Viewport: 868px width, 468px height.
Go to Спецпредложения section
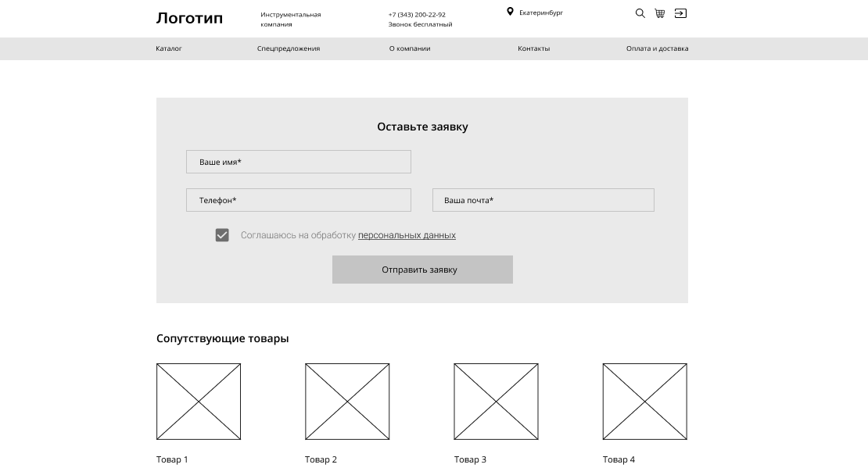click(x=289, y=48)
